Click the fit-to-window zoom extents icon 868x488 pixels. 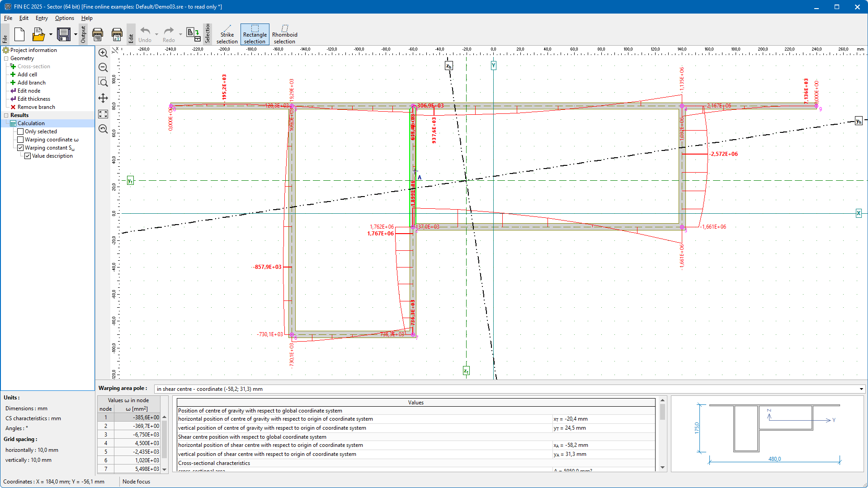click(x=103, y=114)
